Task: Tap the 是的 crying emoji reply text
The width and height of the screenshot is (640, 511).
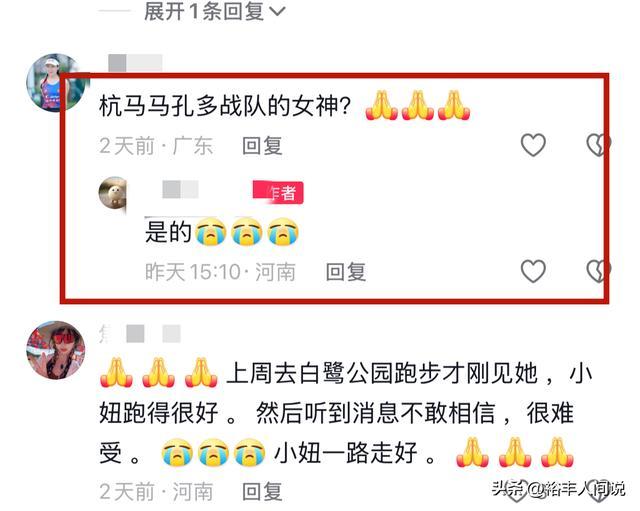Action: click(222, 232)
